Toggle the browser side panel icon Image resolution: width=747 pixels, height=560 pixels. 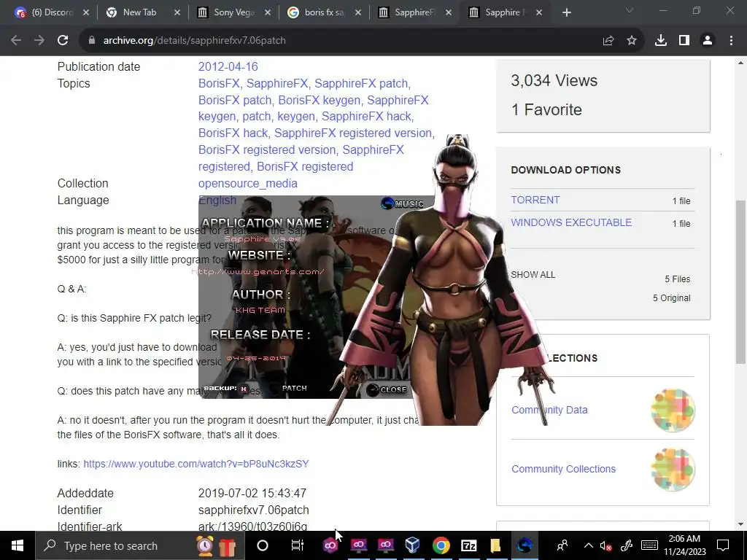pyautogui.click(x=684, y=41)
